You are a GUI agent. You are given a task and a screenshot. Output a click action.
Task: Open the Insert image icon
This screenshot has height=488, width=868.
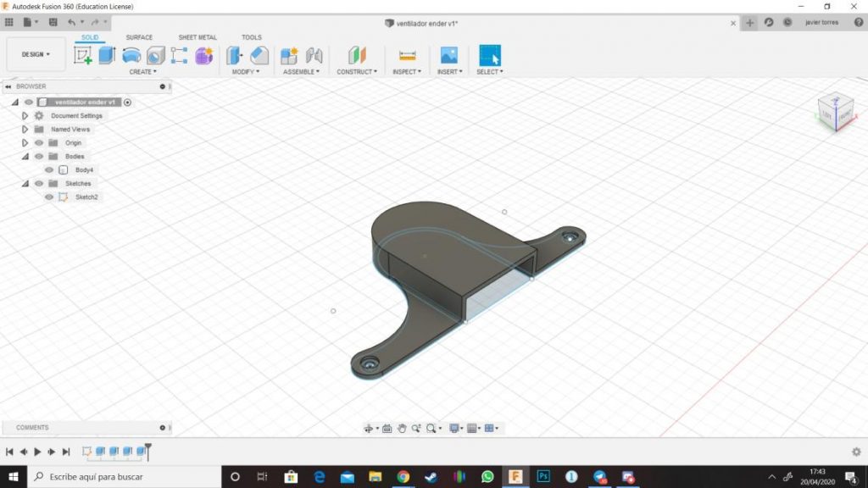click(448, 56)
